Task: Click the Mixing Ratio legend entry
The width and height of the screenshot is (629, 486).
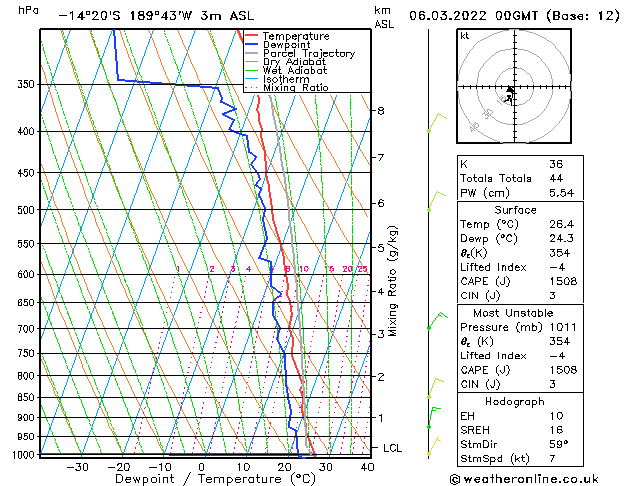Action: 295,88
